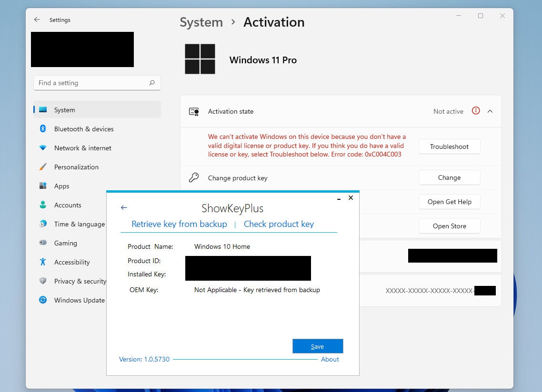The image size is (542, 392).
Task: Open Time & language settings
Action: (70, 224)
